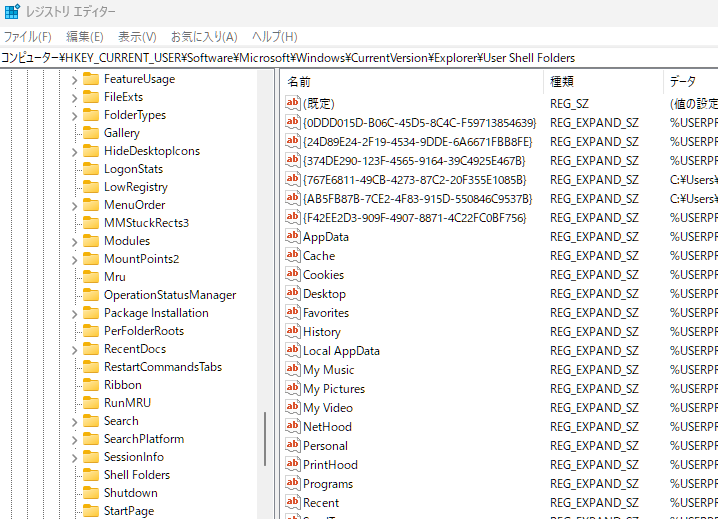This screenshot has height=519, width=718.
Task: Sort values by the 名前 column header
Action: click(299, 81)
